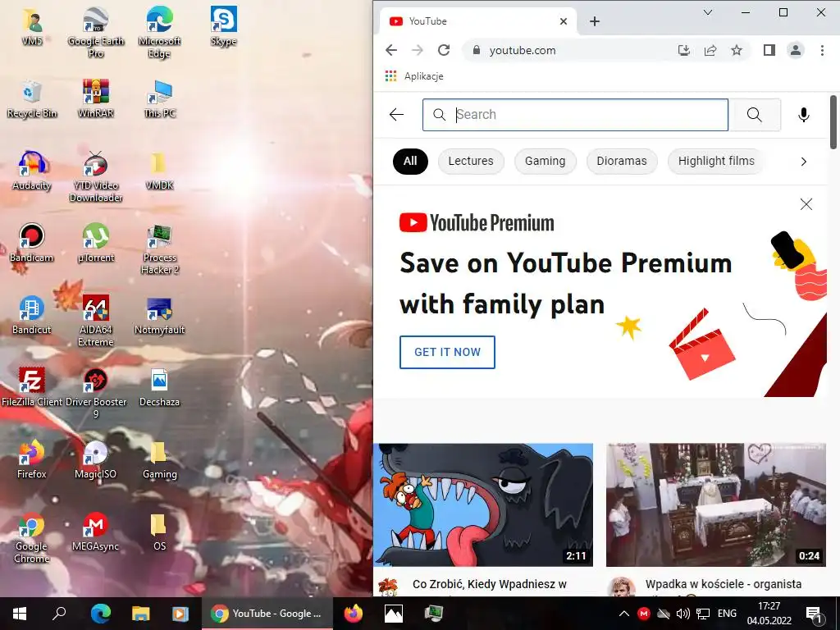
Task: Launch Skype from the desktop
Action: (x=223, y=27)
